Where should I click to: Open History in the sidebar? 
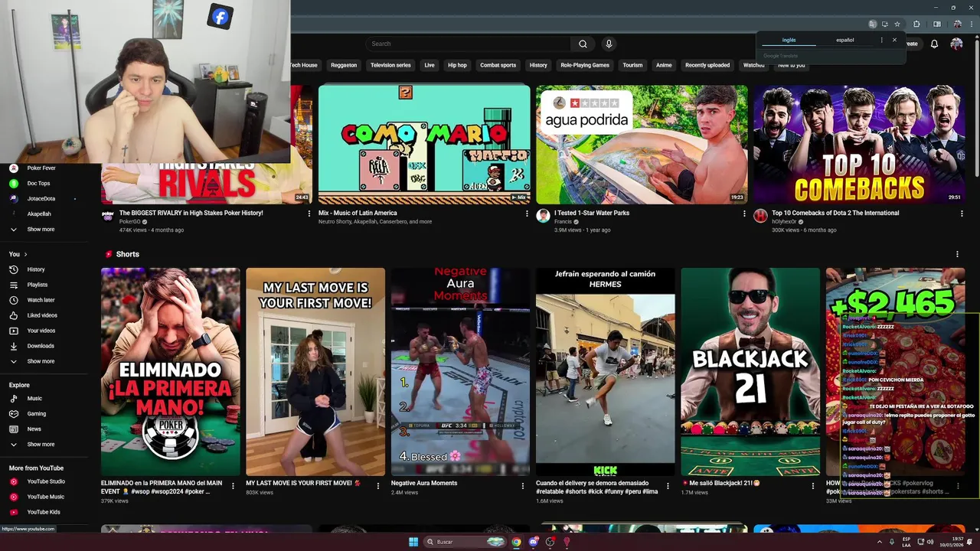tap(36, 269)
